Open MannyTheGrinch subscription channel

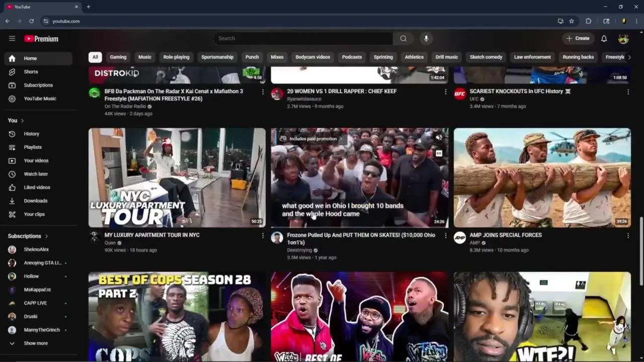[x=38, y=330]
